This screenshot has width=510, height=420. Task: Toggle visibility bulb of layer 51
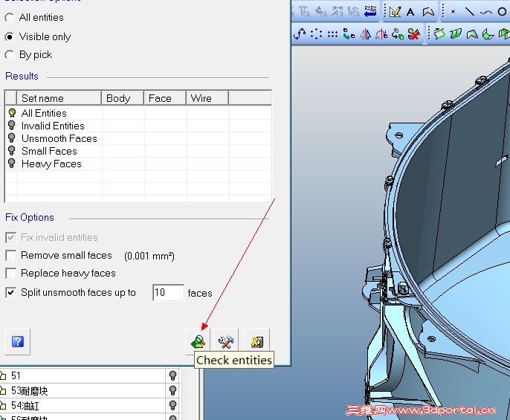[172, 375]
